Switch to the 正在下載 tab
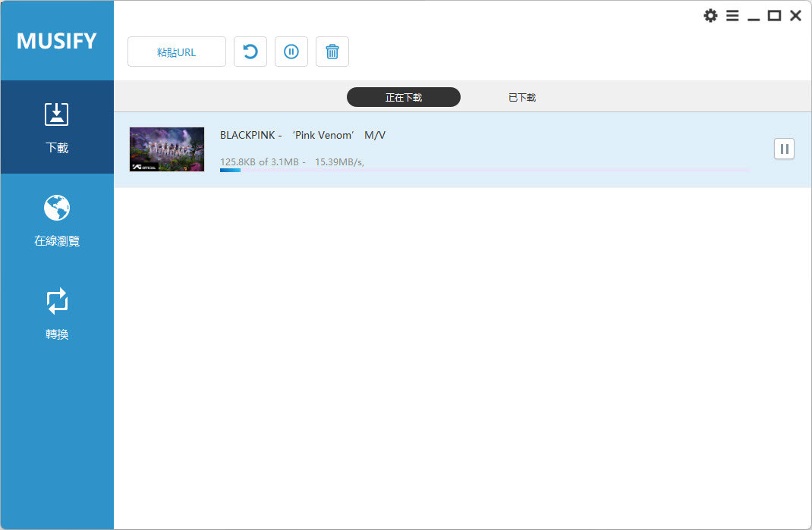Viewport: 812px width, 530px height. click(x=404, y=97)
